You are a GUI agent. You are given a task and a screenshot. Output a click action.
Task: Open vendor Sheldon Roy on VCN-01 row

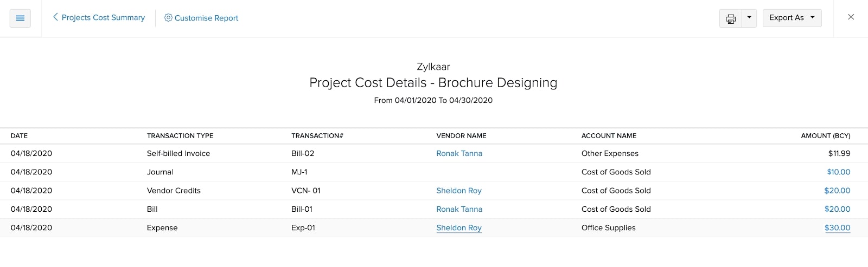(458, 191)
